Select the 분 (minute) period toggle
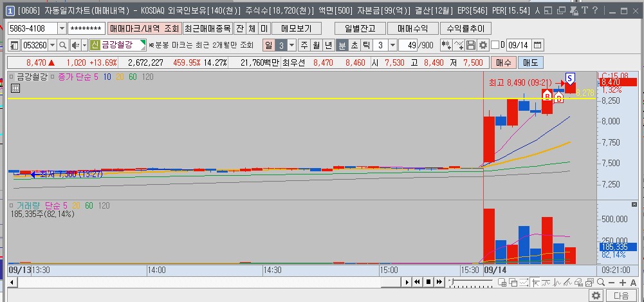The height and width of the screenshot is (302, 644). (x=342, y=45)
